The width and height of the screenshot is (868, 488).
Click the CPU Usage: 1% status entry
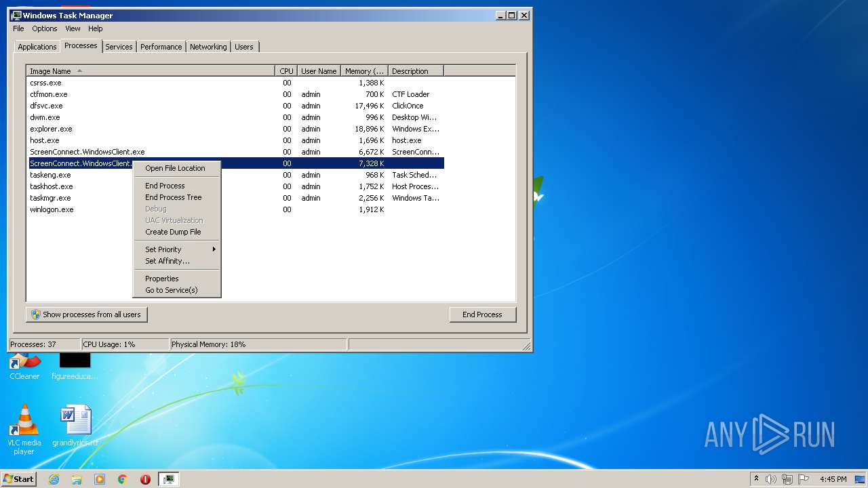tap(125, 344)
